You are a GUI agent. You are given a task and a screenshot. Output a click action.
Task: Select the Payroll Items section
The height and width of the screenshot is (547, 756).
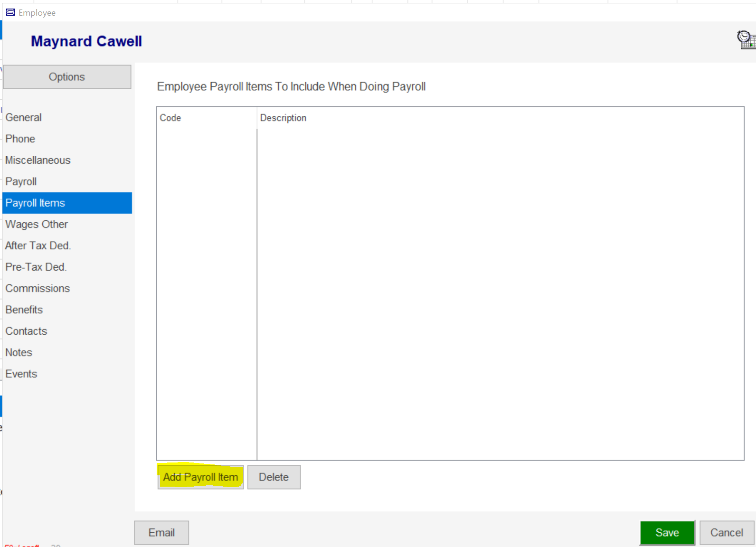coord(35,203)
